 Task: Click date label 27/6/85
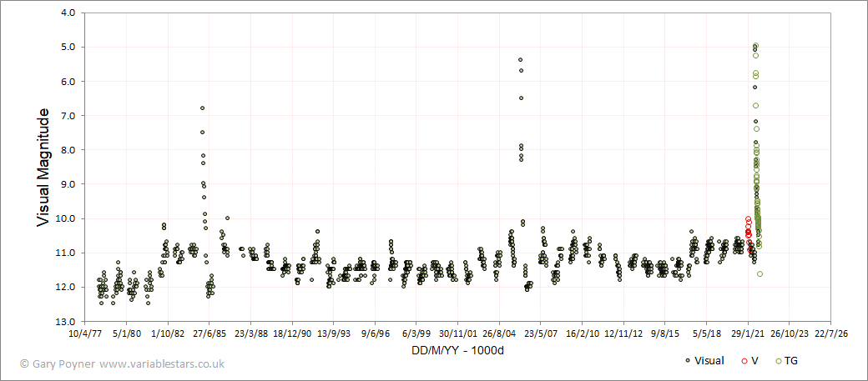click(209, 334)
